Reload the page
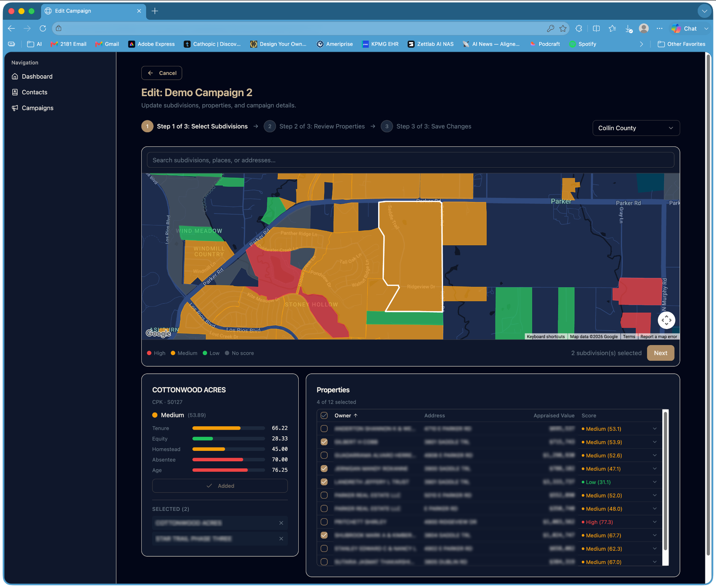Screen dimensions: 716x588 pyautogui.click(x=43, y=28)
